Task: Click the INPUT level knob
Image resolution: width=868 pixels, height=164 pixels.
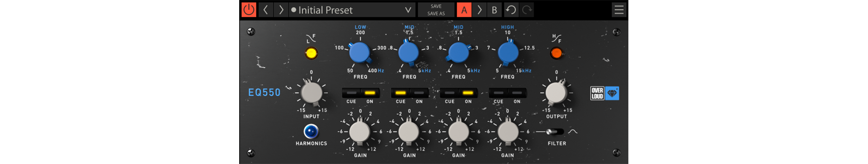Action: coord(311,93)
